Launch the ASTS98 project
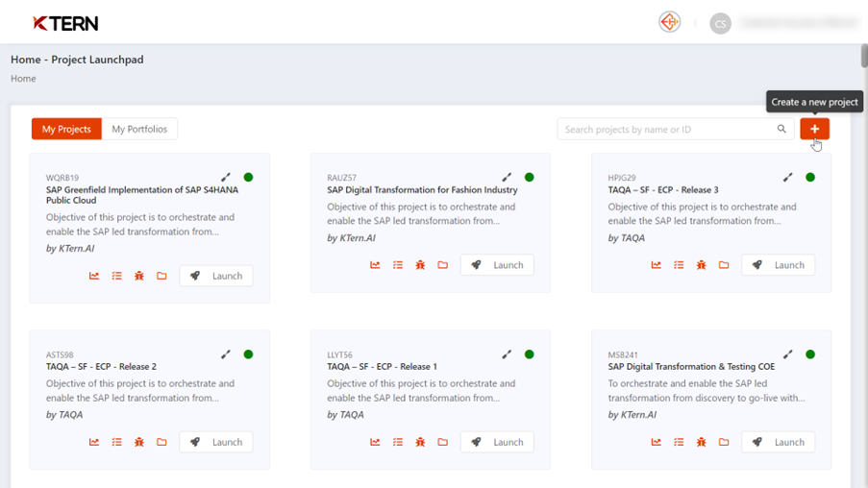 coord(216,442)
